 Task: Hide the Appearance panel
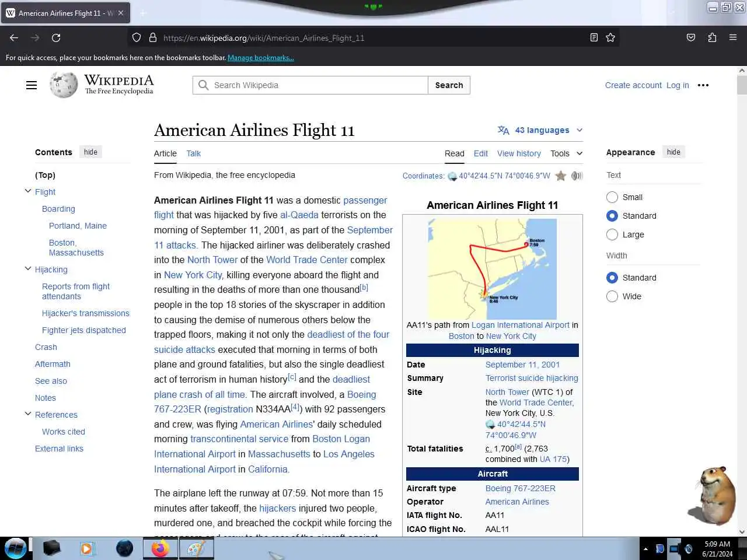pyautogui.click(x=673, y=152)
